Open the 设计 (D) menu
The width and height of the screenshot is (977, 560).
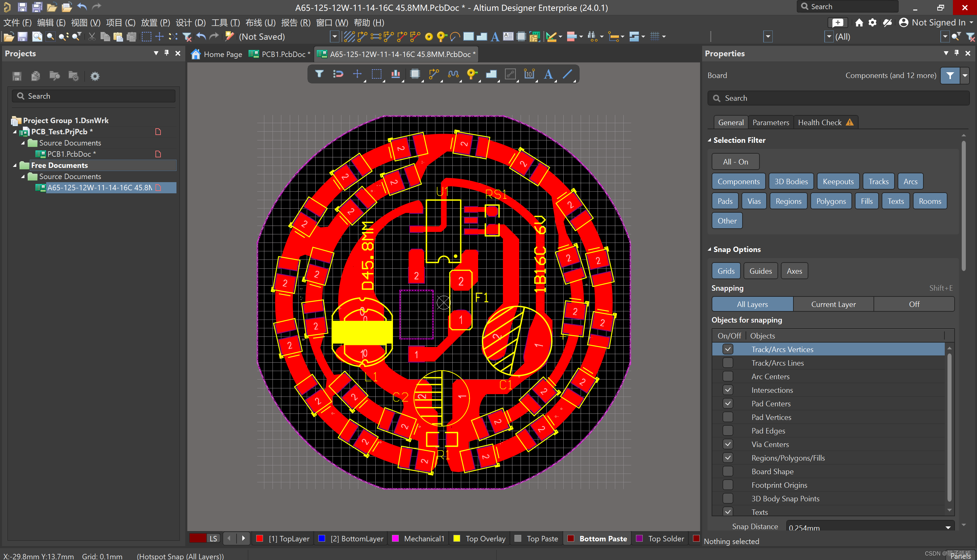tap(190, 23)
